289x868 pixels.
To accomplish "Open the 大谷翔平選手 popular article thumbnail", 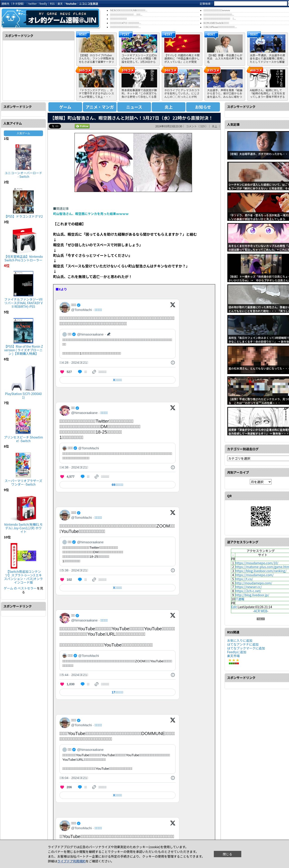I will 258,145.
